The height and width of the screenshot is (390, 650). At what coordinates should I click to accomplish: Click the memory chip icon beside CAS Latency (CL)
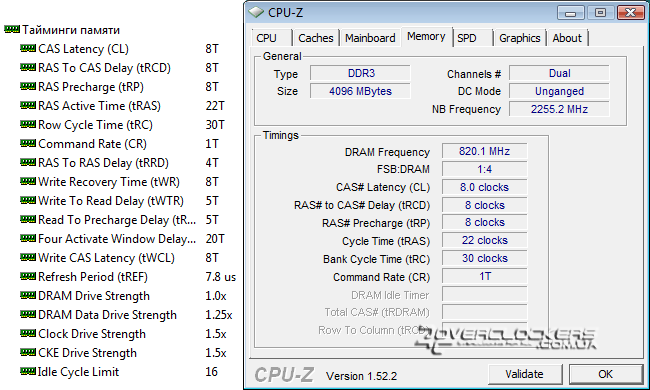point(28,48)
